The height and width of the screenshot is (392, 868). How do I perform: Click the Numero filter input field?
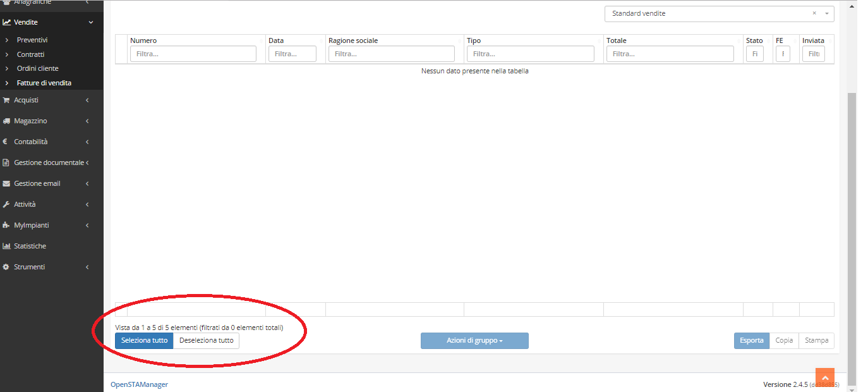pyautogui.click(x=193, y=54)
